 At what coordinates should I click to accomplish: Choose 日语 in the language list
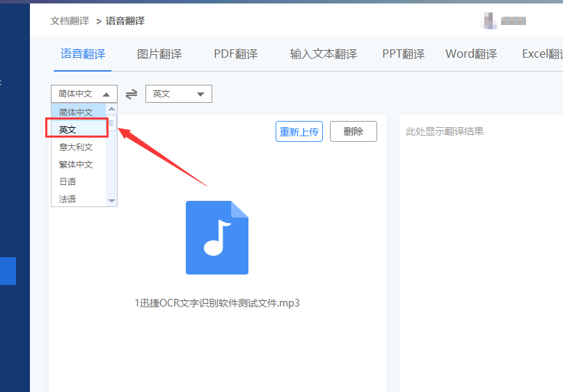pyautogui.click(x=79, y=181)
